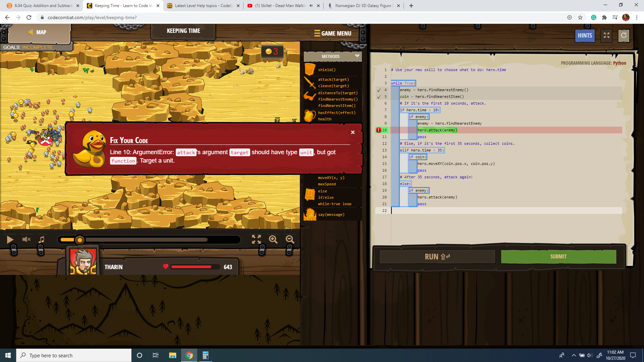The height and width of the screenshot is (362, 644).
Task: Open the Hints panel
Action: point(585,36)
